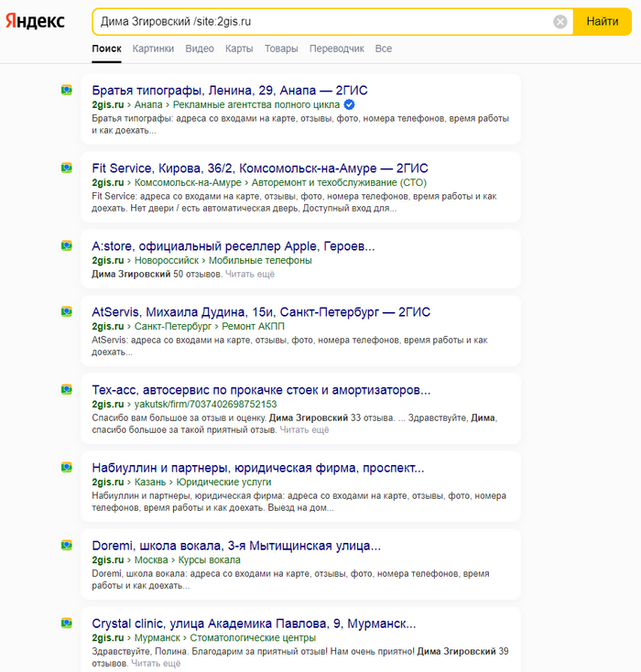Open the Тех-асс автосервис result
Image resolution: width=641 pixels, height=672 pixels.
coord(261,390)
